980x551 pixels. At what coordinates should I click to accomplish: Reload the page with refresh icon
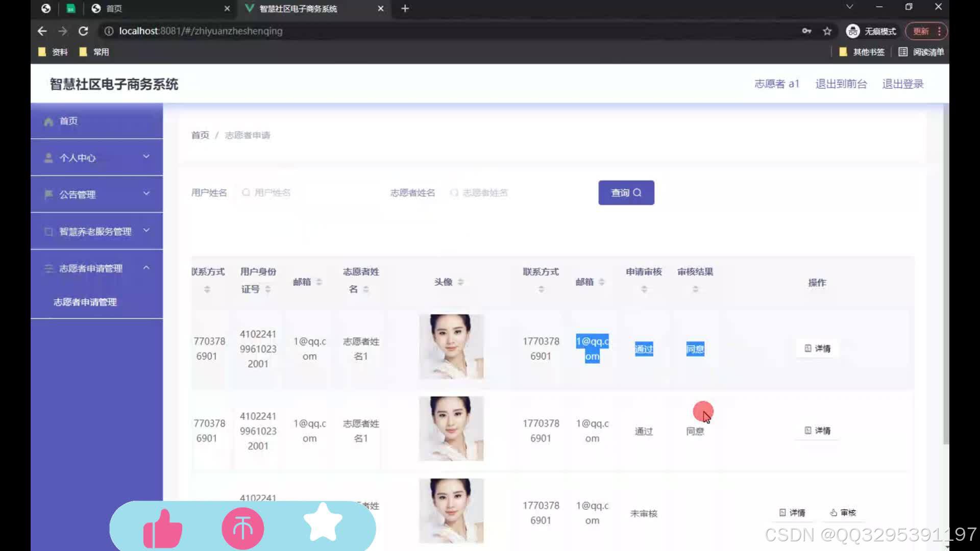coord(83,31)
